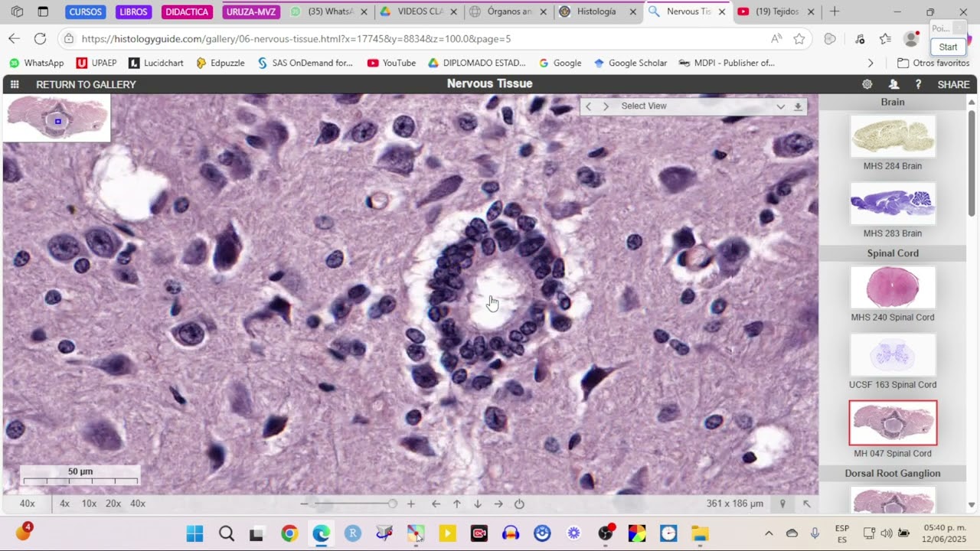Refresh the current page

coord(40,38)
